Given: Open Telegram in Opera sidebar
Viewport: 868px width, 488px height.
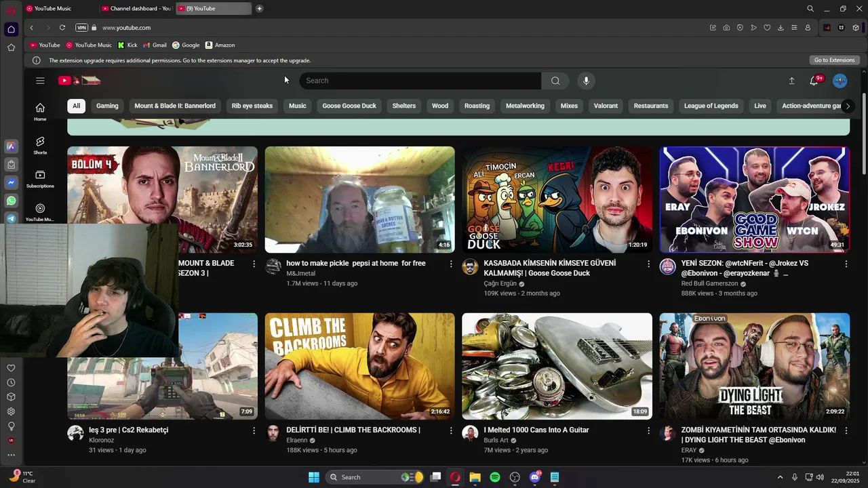Looking at the screenshot, I should [11, 218].
